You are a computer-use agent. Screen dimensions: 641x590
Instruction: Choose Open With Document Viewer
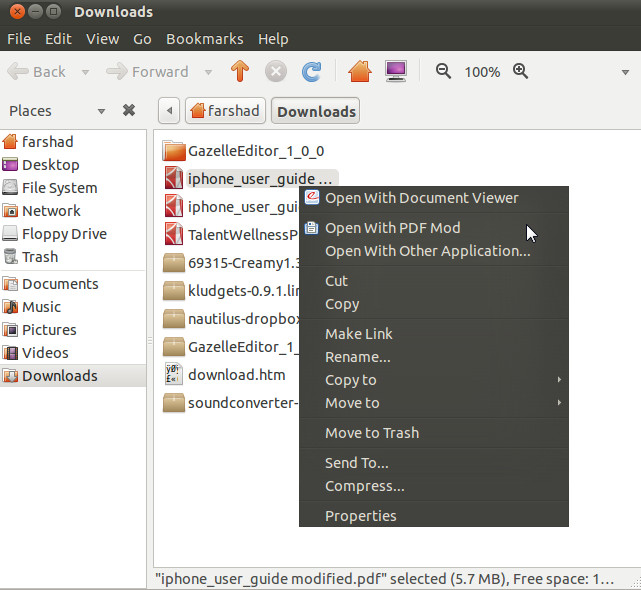(434, 198)
